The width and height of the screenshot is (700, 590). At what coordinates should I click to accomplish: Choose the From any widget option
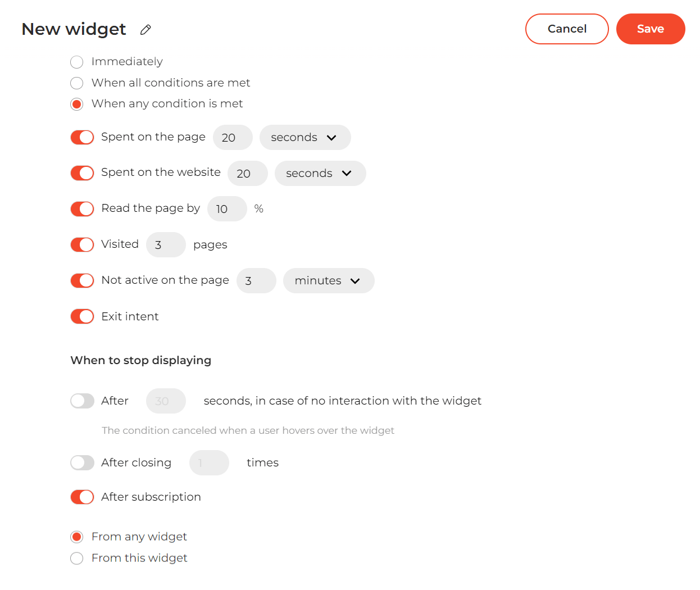pyautogui.click(x=76, y=537)
